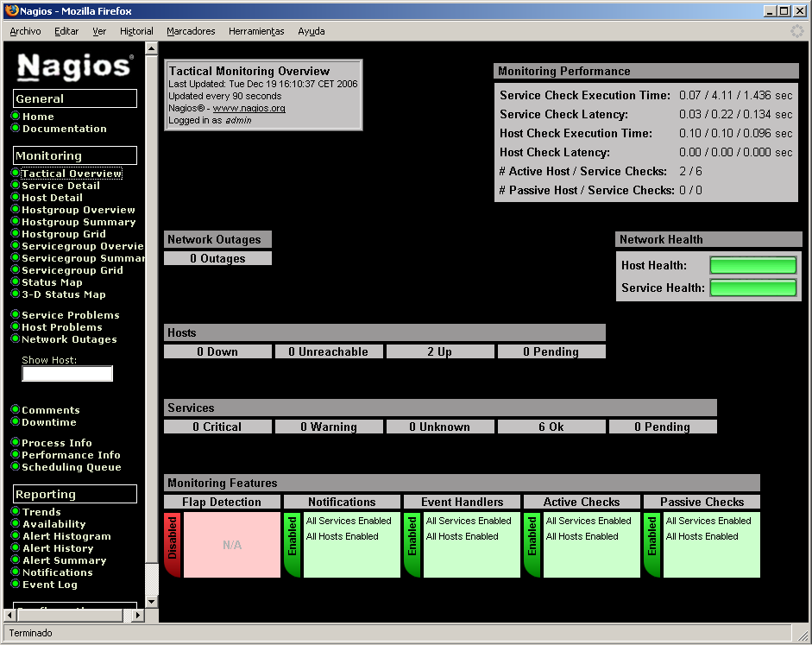Click the Terminado status bar text
812x645 pixels.
tap(30, 633)
